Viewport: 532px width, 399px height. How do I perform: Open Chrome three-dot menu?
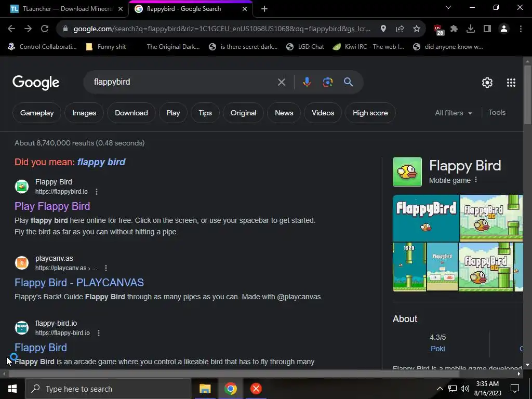(521, 29)
